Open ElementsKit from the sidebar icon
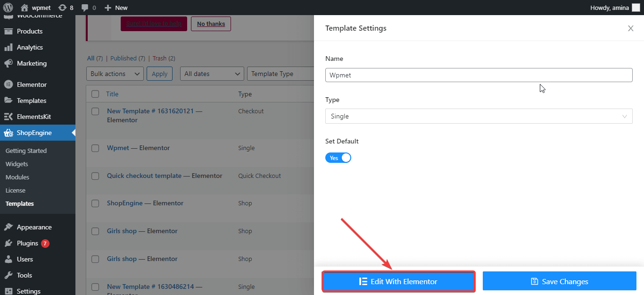644x295 pixels. [9, 116]
